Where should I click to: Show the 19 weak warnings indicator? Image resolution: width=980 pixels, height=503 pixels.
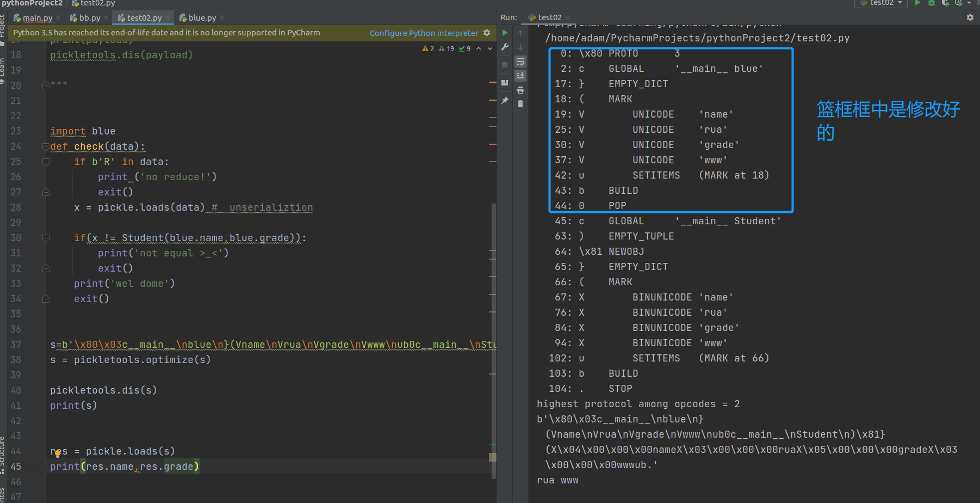(x=446, y=48)
